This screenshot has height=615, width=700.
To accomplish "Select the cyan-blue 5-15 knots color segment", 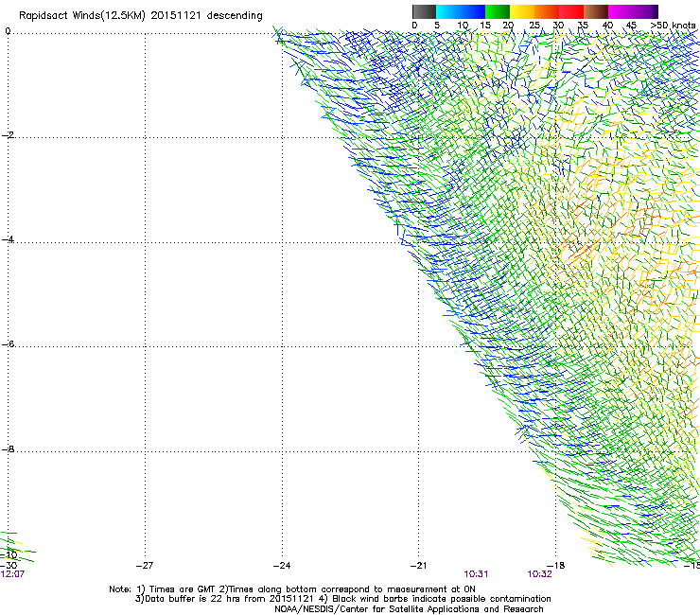I will (x=461, y=11).
